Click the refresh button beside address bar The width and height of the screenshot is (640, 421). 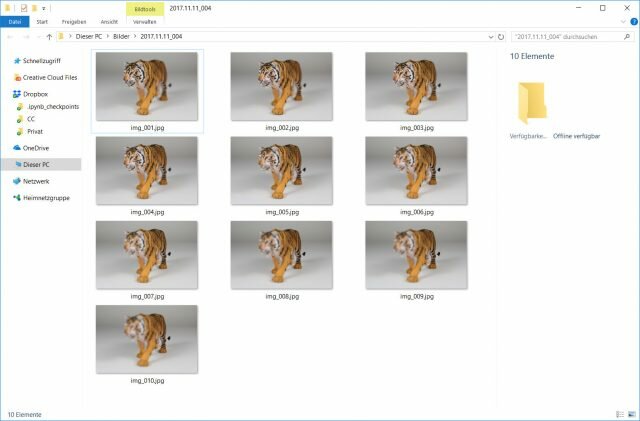point(500,36)
